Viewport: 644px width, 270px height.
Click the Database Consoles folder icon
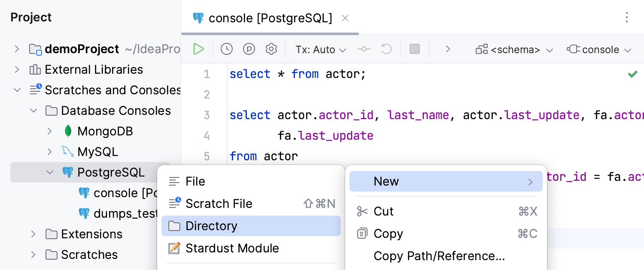pos(52,111)
